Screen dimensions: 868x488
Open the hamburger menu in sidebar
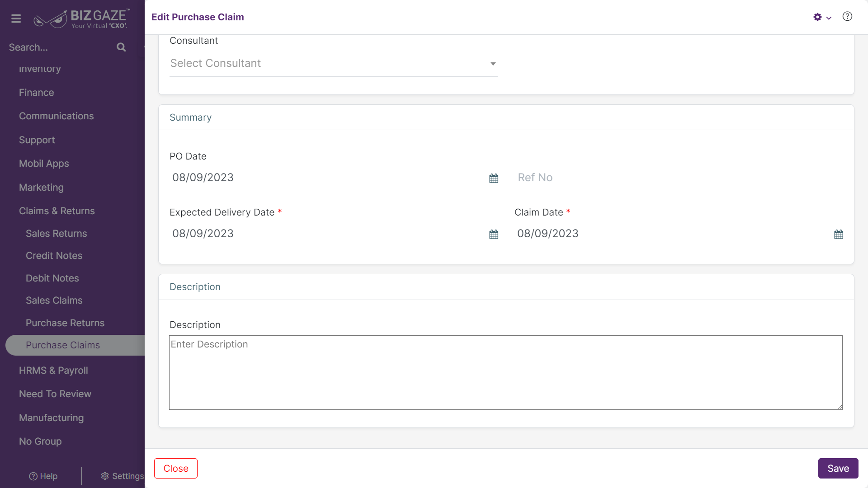pos(16,19)
